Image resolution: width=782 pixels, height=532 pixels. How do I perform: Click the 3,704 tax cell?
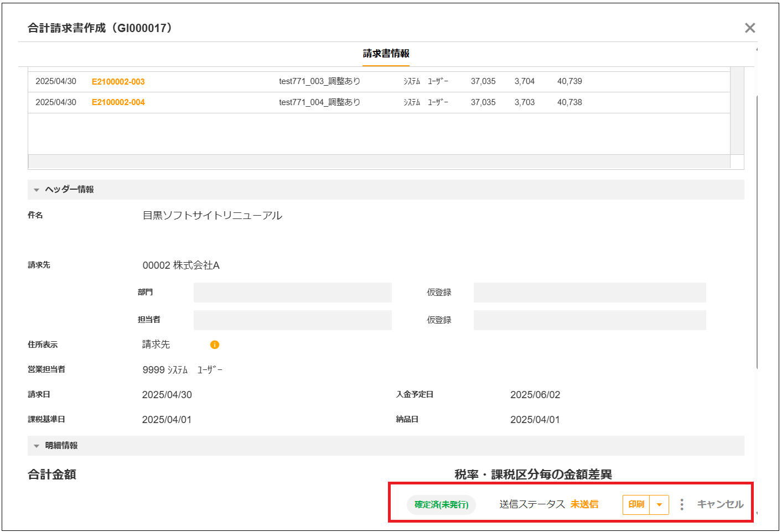coord(525,81)
